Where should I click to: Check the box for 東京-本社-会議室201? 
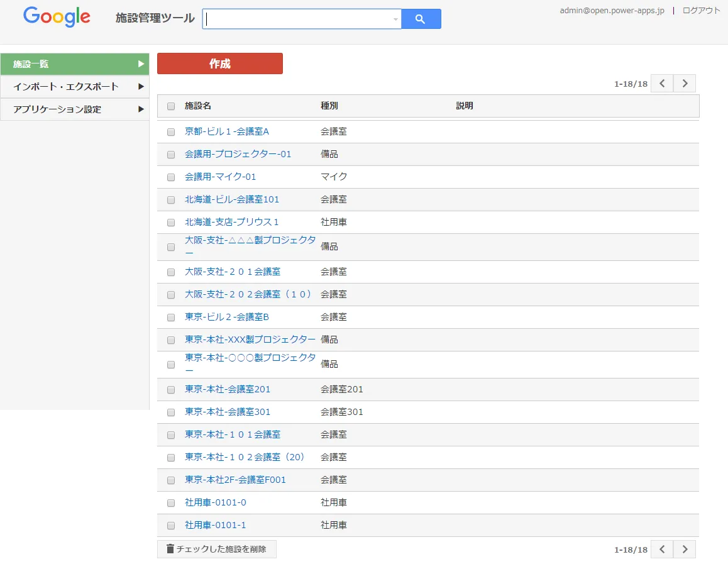[171, 390]
